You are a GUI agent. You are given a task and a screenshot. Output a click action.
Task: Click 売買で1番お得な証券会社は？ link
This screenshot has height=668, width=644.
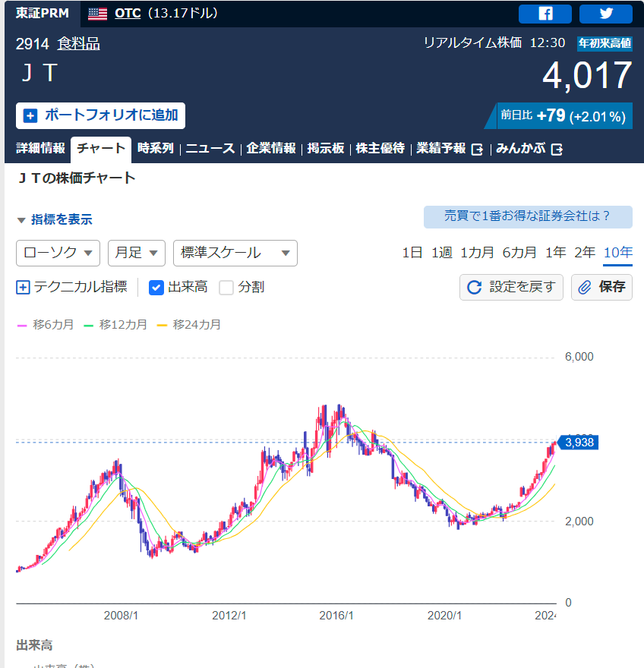coord(527,216)
